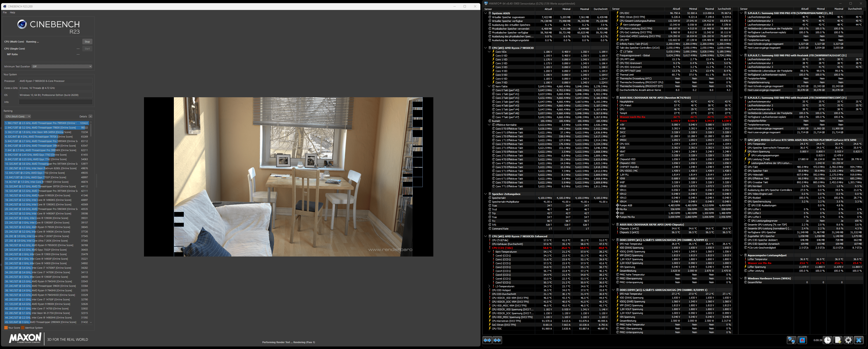Image resolution: width=868 pixels, height=349 pixels.
Task: Expand the L3-Temperaturen sensor group
Action: [489, 286]
